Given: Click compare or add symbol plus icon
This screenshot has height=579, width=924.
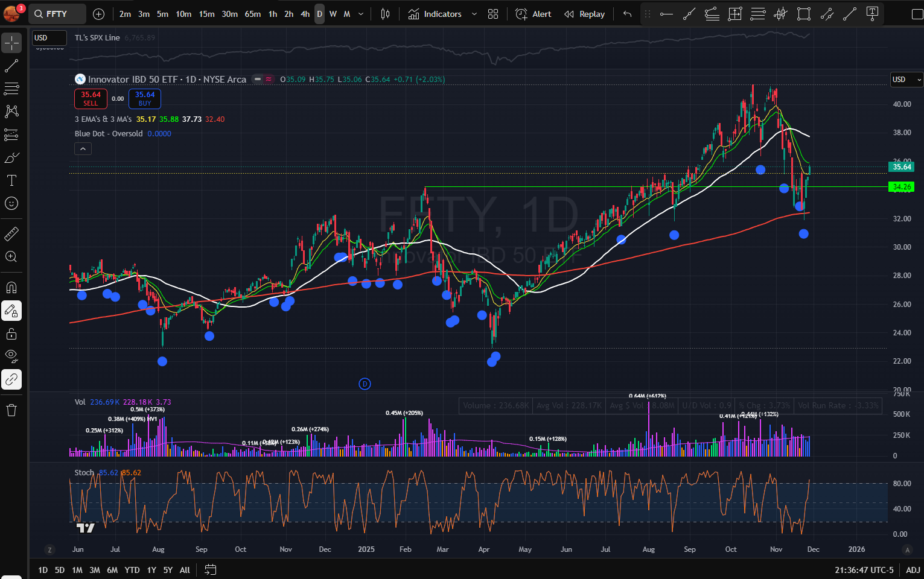Looking at the screenshot, I should click(99, 14).
